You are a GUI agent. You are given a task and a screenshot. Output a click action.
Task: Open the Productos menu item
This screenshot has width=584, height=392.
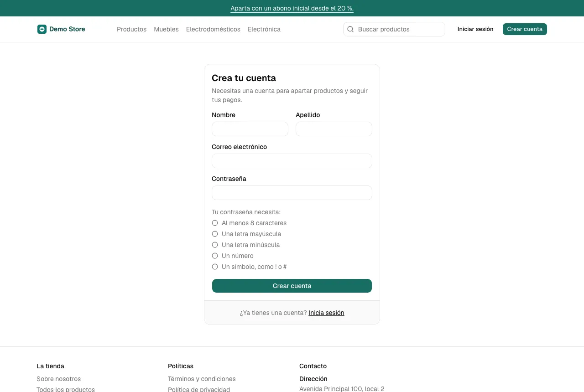coord(131,29)
